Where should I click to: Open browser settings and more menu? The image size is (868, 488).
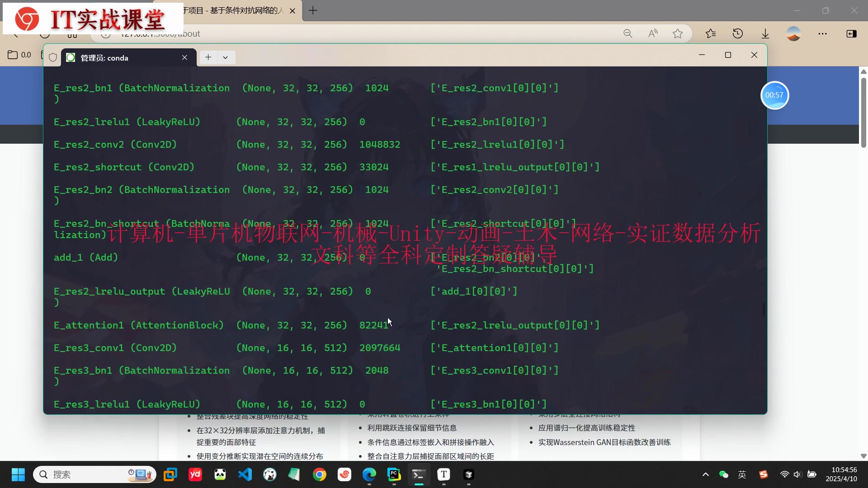(822, 33)
